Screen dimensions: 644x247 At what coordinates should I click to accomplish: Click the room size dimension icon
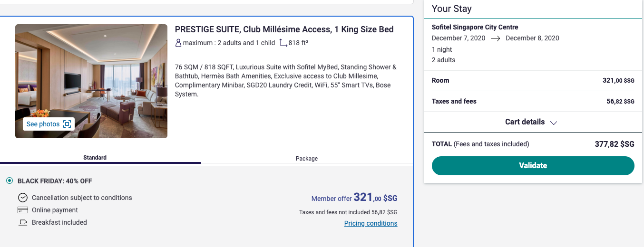pos(283,43)
